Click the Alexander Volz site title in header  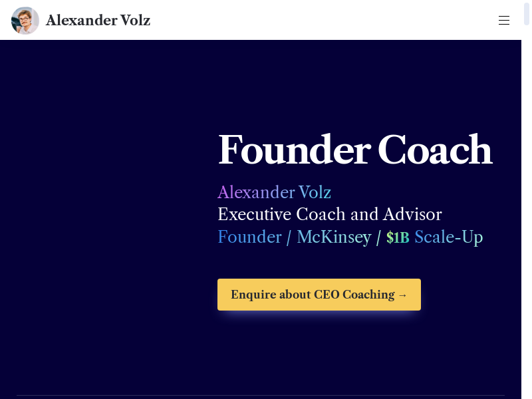coord(98,21)
